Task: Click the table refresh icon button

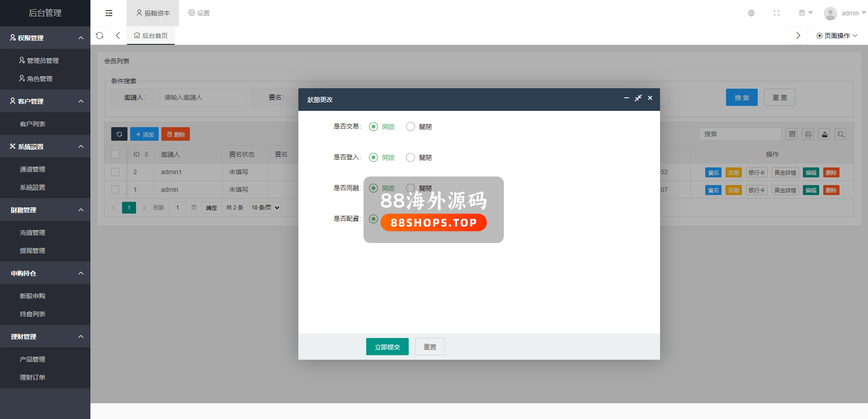Action: point(119,134)
